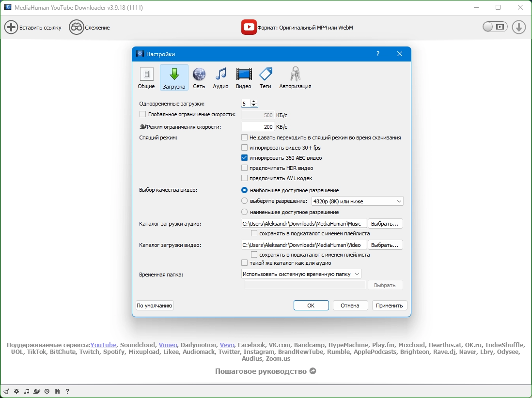Viewport: 532px width, 398px height.
Task: Check предпочитать HDR видео
Action: (244, 168)
